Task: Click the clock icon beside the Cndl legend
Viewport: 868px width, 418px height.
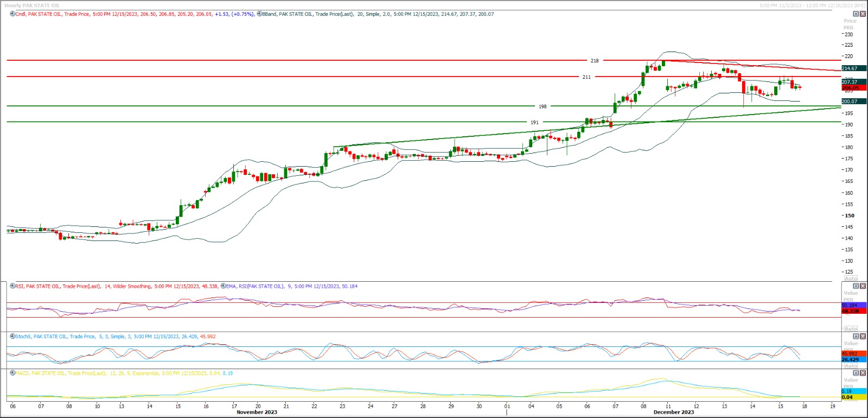Action: [x=12, y=14]
